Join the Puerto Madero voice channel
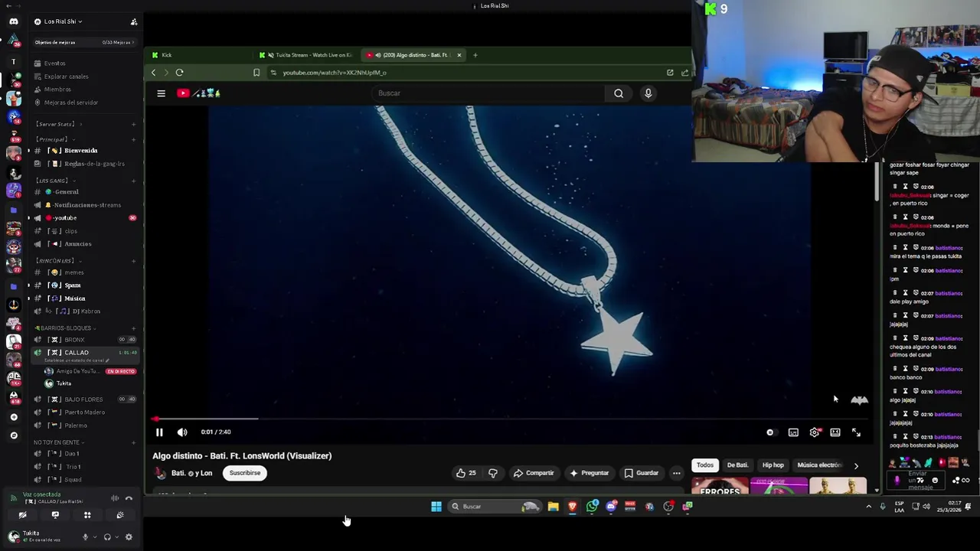 [84, 412]
